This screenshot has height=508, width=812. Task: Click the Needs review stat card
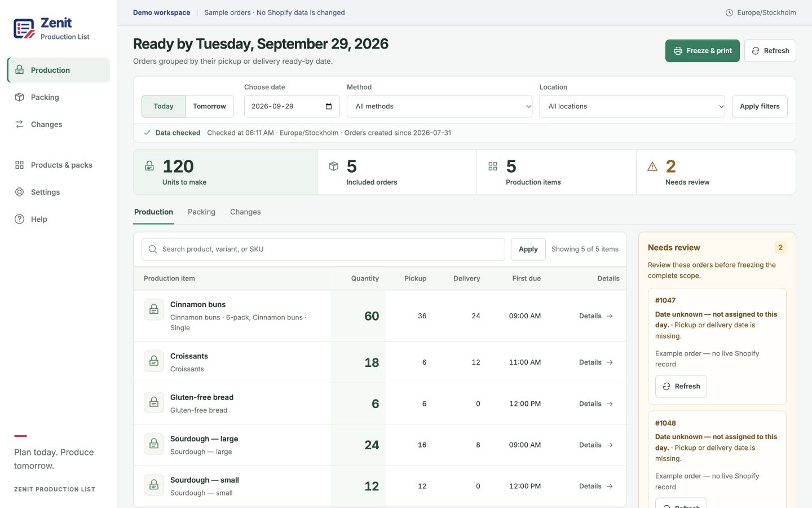(x=716, y=172)
